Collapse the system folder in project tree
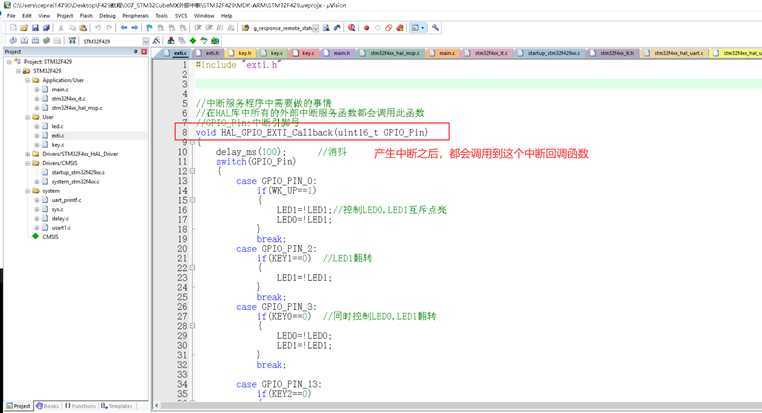 [27, 191]
